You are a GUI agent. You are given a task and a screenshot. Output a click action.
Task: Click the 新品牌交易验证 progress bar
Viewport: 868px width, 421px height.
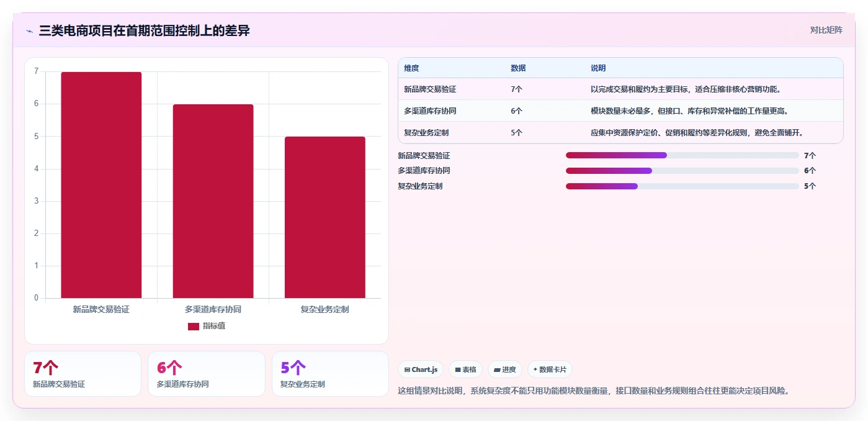pos(682,155)
